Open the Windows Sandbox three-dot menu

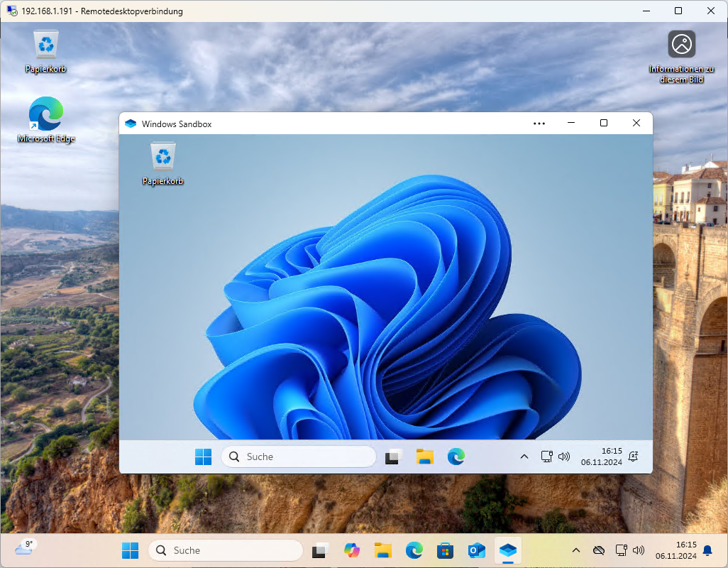tap(539, 124)
